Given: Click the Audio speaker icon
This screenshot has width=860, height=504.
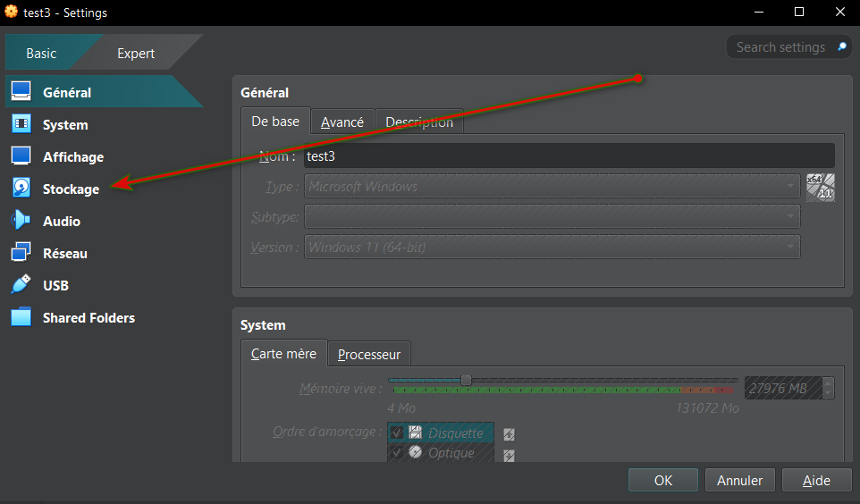Looking at the screenshot, I should pyautogui.click(x=21, y=221).
